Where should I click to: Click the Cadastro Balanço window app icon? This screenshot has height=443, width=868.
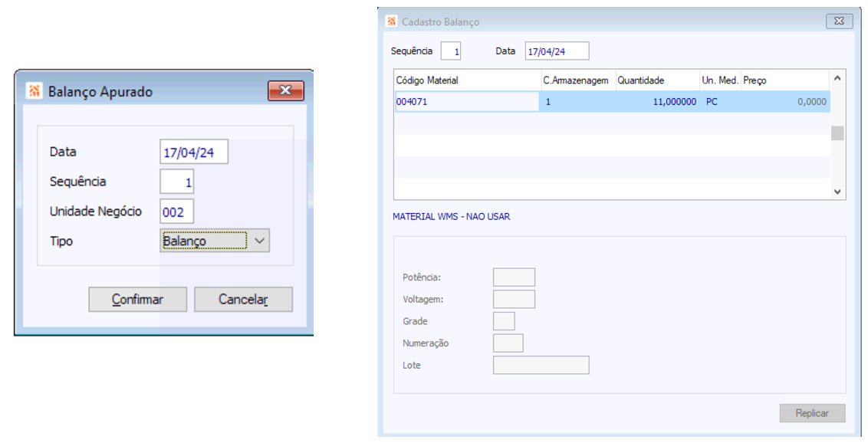click(392, 21)
